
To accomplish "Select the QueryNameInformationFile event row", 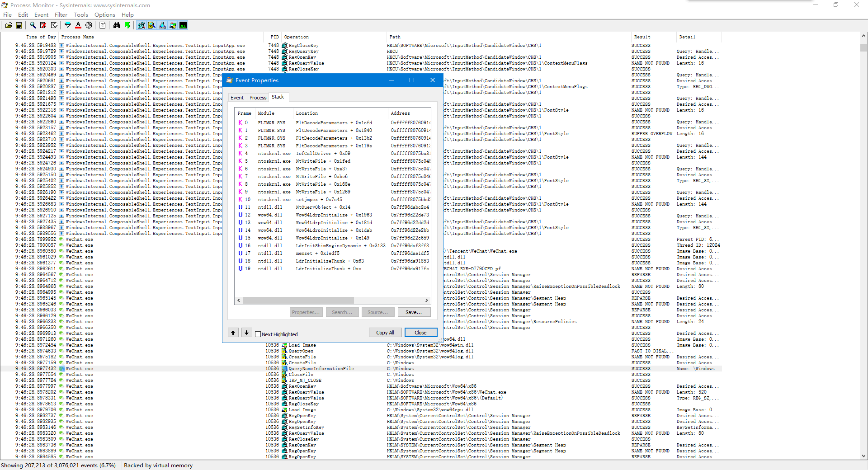I will [x=361, y=369].
